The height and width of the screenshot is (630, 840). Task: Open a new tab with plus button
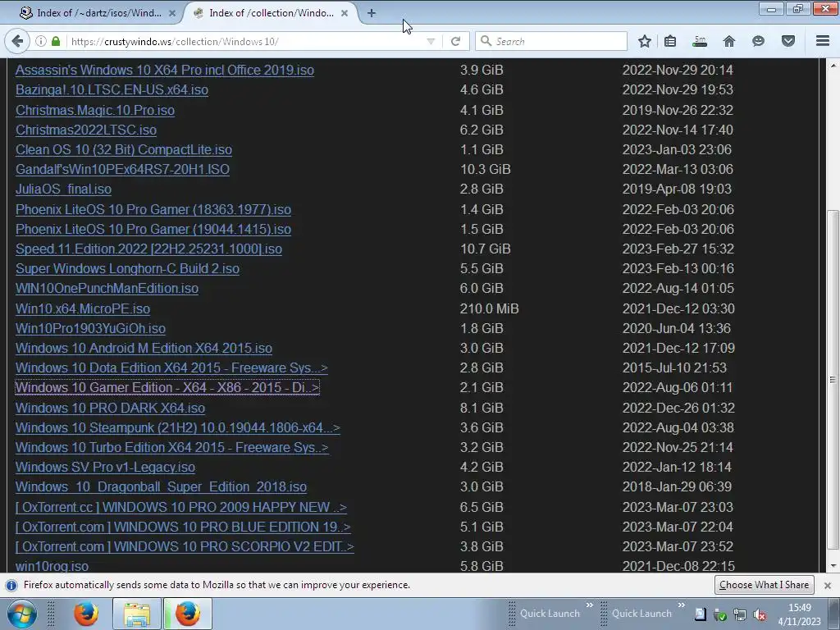coord(372,13)
